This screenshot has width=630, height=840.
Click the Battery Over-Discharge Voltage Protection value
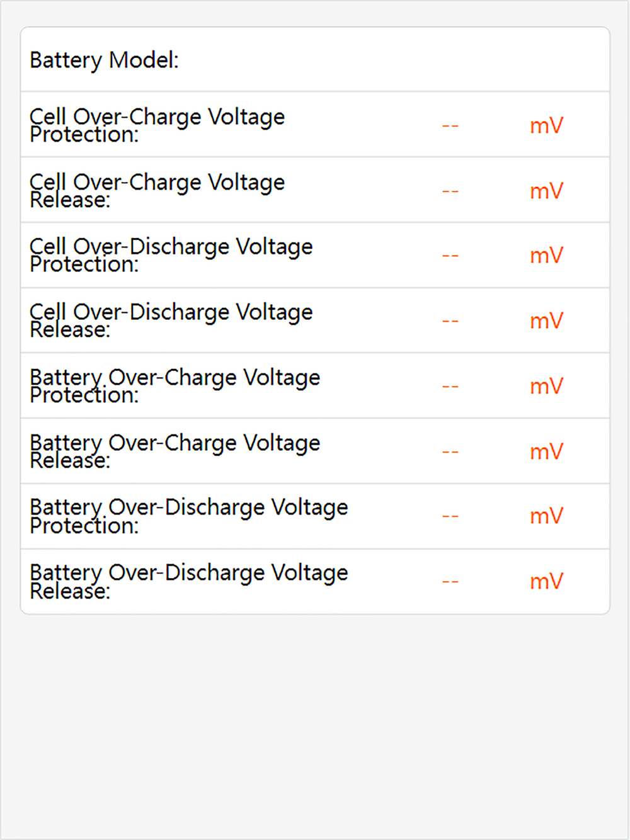[x=450, y=517]
